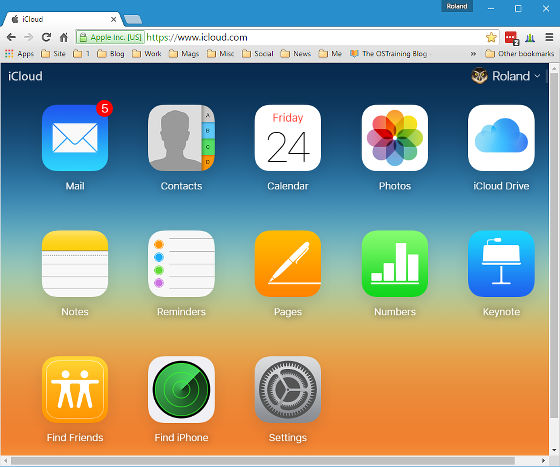This screenshot has width=560, height=467.
Task: Open the Notes app icon
Action: click(75, 263)
